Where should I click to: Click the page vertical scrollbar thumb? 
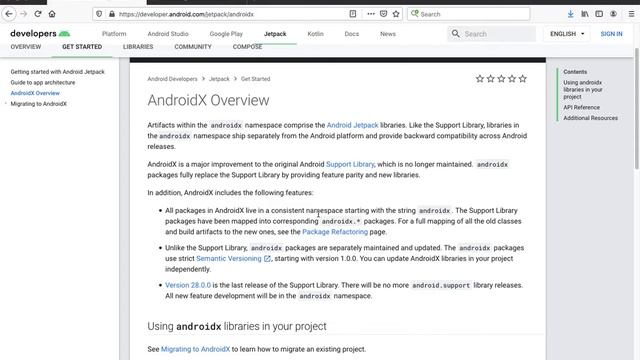pos(637,108)
